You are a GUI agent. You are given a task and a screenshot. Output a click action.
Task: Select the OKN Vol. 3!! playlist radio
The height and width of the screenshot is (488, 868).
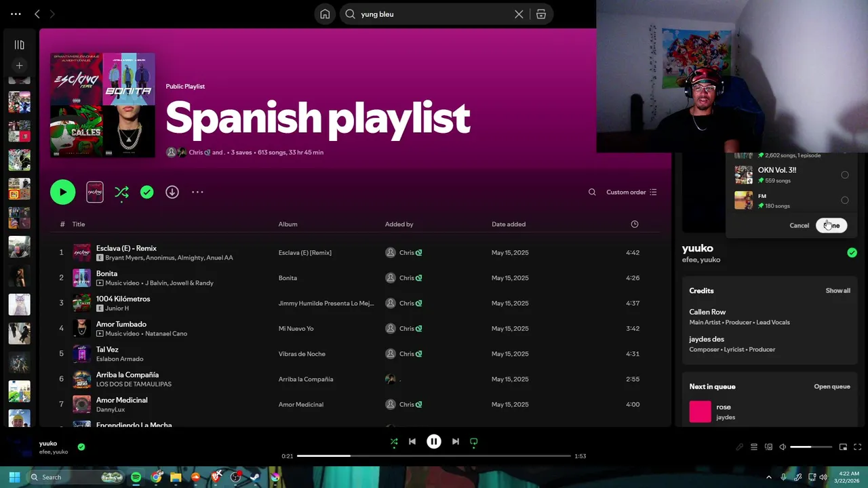845,175
